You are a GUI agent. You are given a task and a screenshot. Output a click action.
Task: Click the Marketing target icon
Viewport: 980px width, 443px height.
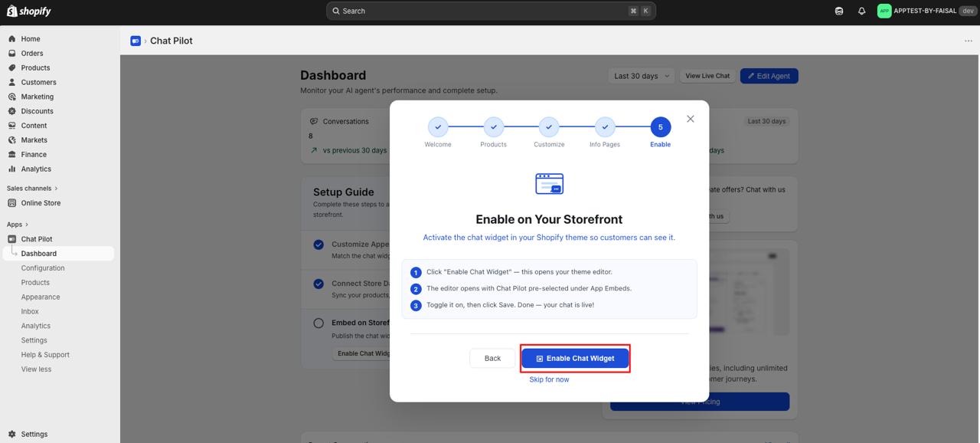pyautogui.click(x=11, y=97)
